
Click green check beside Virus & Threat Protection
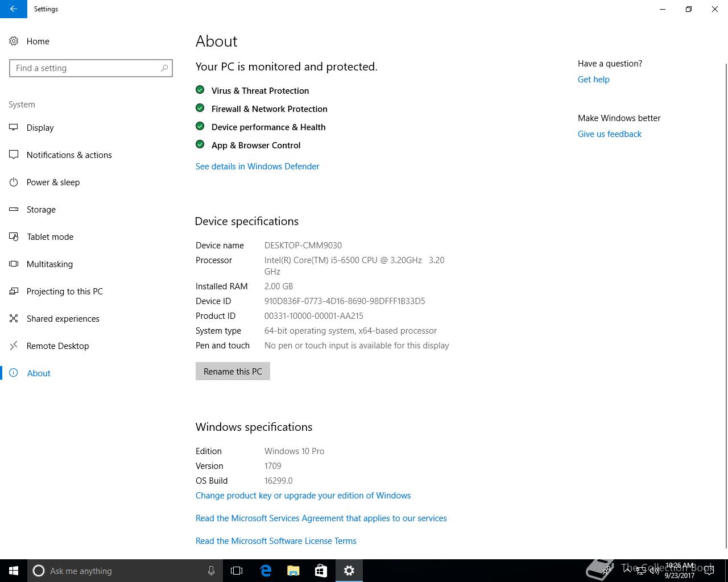[x=200, y=90]
